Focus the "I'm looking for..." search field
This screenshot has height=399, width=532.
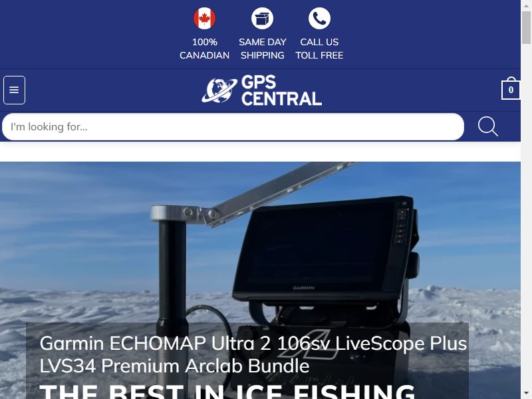233,126
